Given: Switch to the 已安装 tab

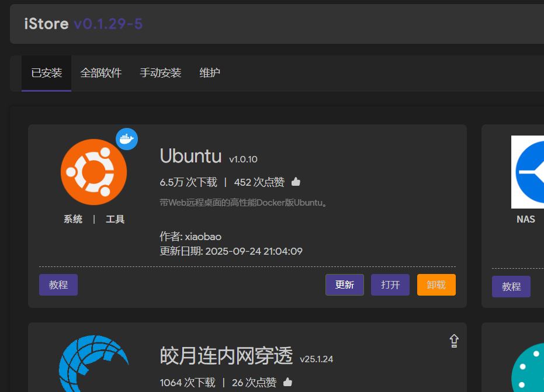Looking at the screenshot, I should tap(47, 73).
